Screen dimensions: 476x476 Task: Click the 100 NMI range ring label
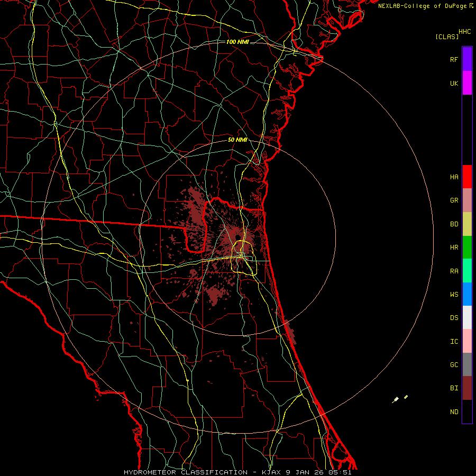coord(237,42)
